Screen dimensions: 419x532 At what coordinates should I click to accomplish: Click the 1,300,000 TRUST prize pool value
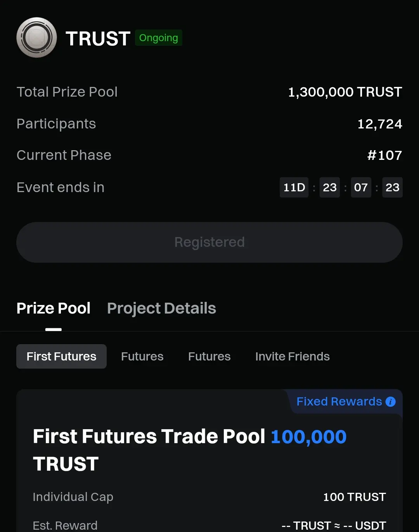point(345,92)
